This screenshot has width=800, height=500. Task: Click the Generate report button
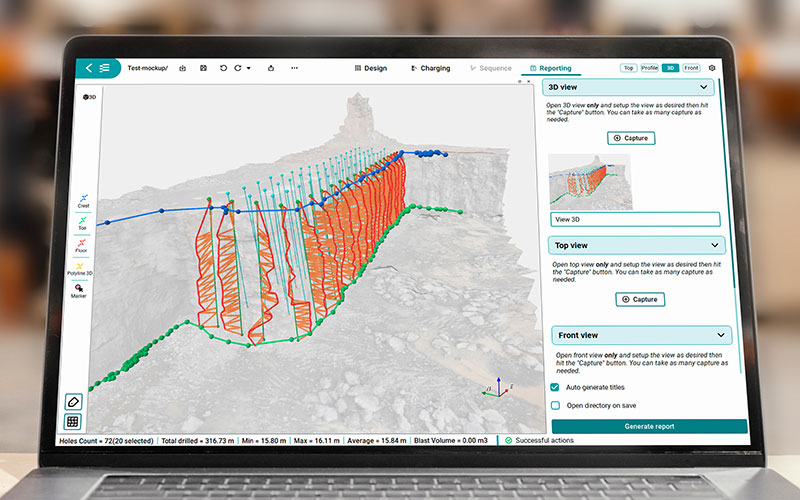tap(649, 426)
